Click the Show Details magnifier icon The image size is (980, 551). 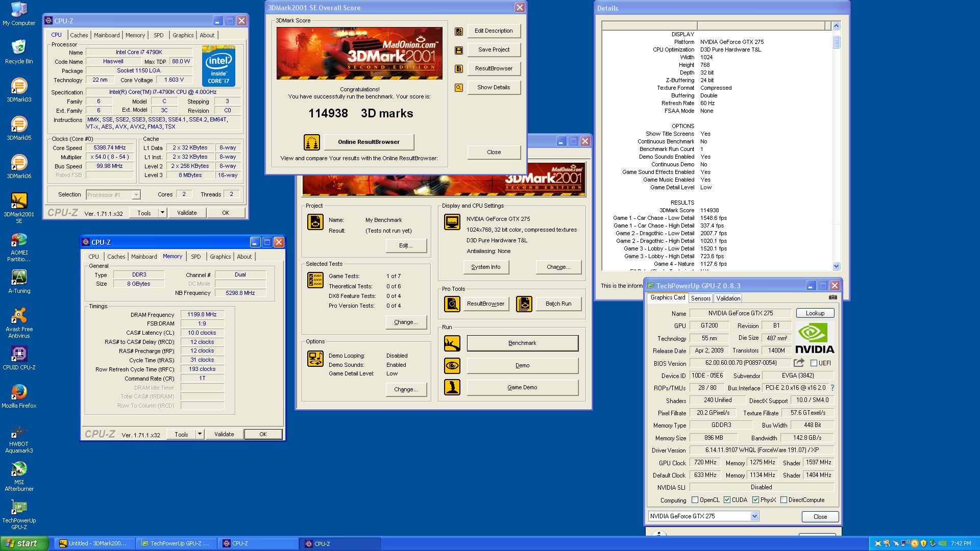pyautogui.click(x=458, y=88)
